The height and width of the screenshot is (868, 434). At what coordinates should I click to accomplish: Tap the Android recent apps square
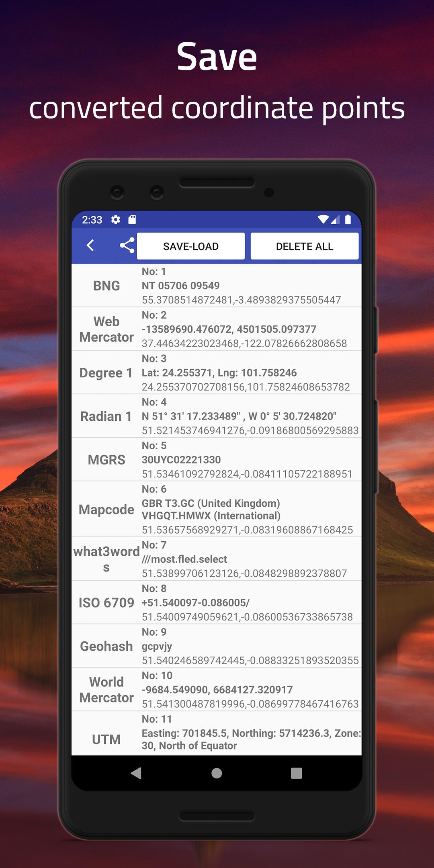tap(297, 773)
